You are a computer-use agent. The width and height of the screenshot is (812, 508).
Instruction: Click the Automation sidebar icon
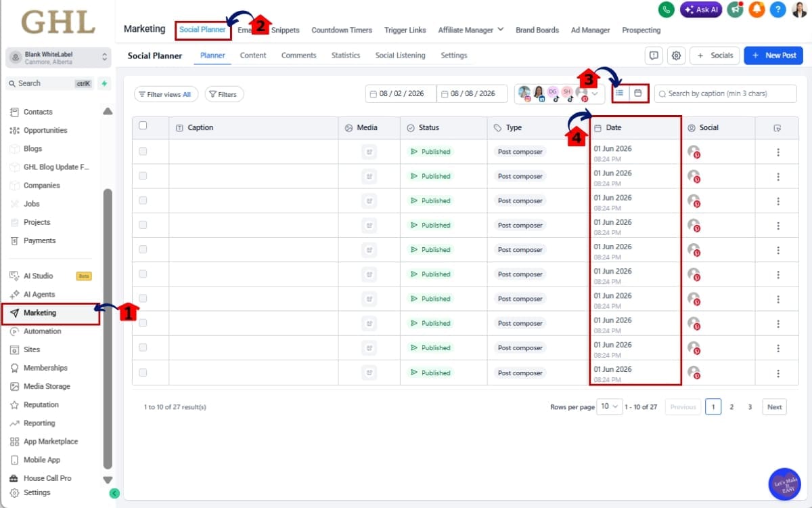[14, 331]
